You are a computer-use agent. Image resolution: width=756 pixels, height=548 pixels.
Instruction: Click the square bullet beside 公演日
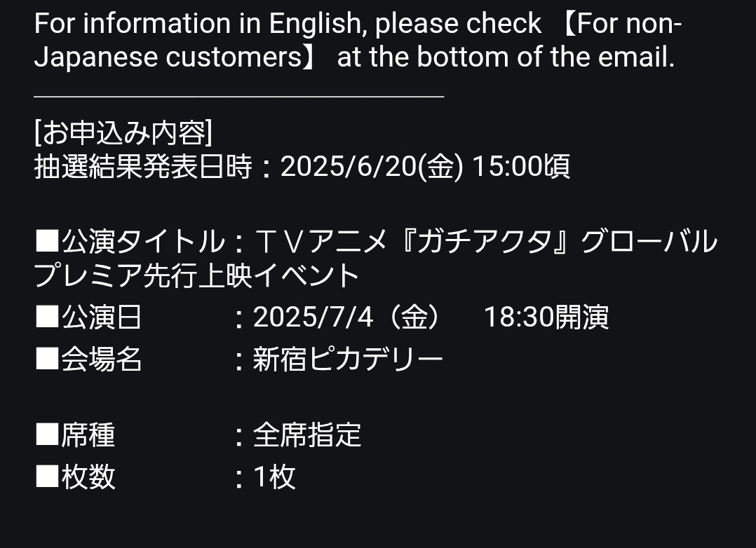click(47, 317)
